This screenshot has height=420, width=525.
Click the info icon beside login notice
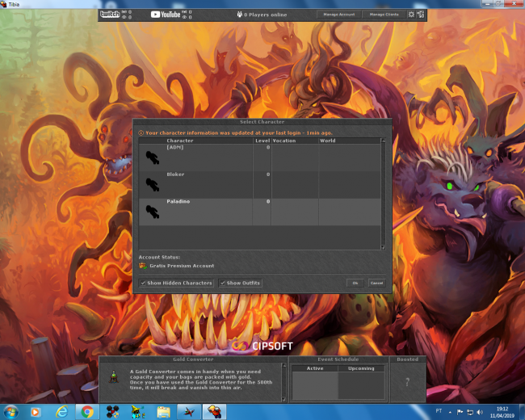(141, 133)
